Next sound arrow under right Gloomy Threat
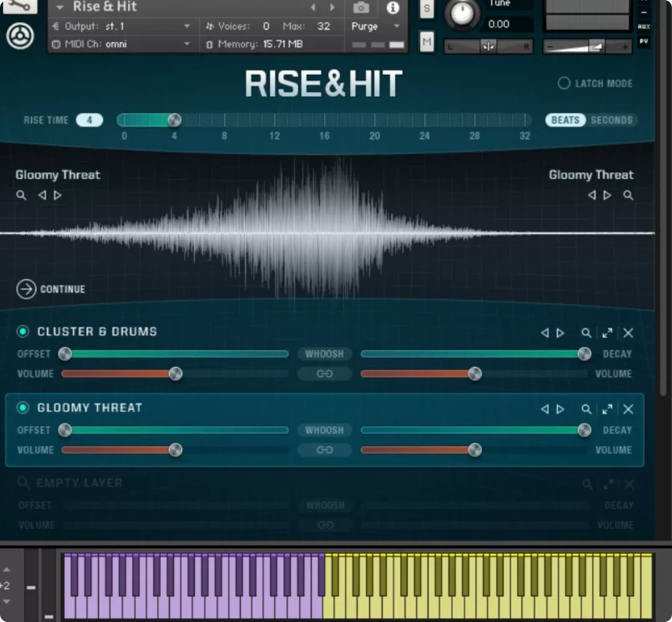Screen dimensions: 672x622 coord(607,195)
